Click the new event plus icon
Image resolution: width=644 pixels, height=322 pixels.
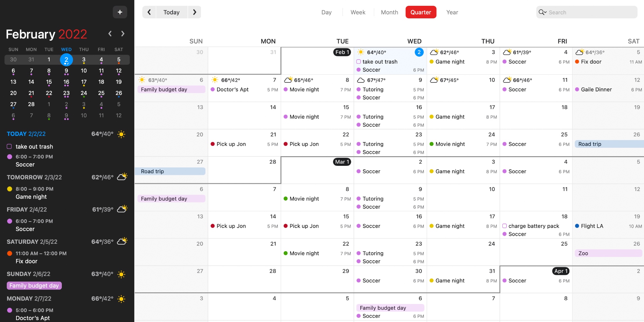click(x=120, y=12)
